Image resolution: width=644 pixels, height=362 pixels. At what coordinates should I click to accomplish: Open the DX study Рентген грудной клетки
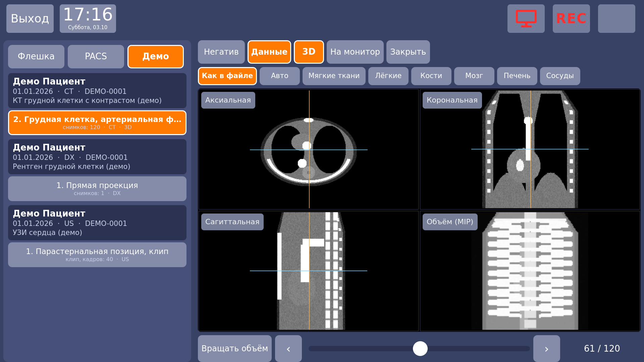[x=97, y=157]
